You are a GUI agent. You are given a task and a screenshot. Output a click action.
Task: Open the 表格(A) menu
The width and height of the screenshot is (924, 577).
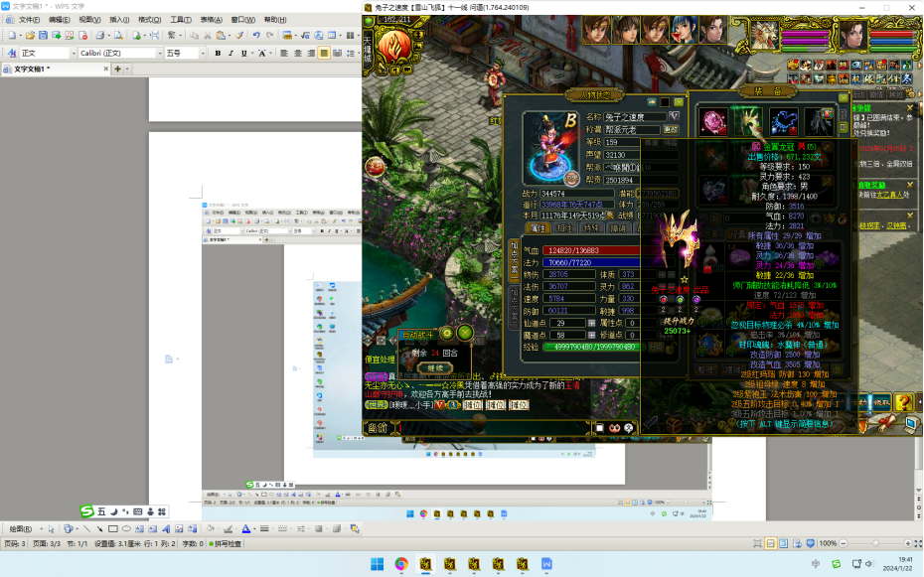click(211, 20)
